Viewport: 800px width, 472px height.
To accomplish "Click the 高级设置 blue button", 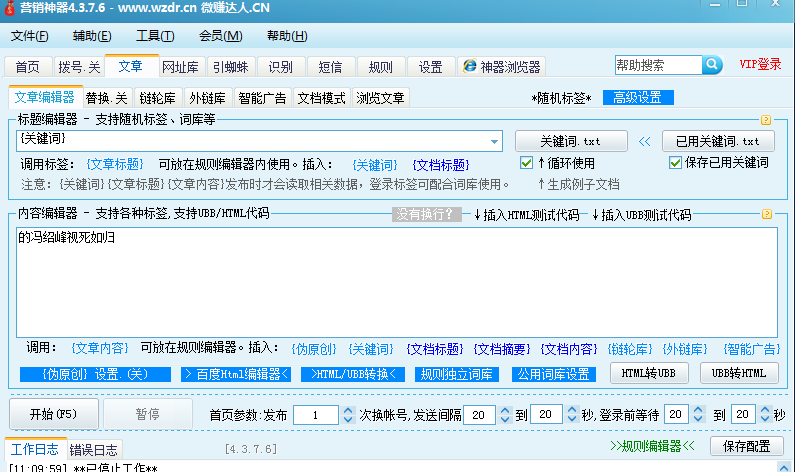I will coord(637,98).
